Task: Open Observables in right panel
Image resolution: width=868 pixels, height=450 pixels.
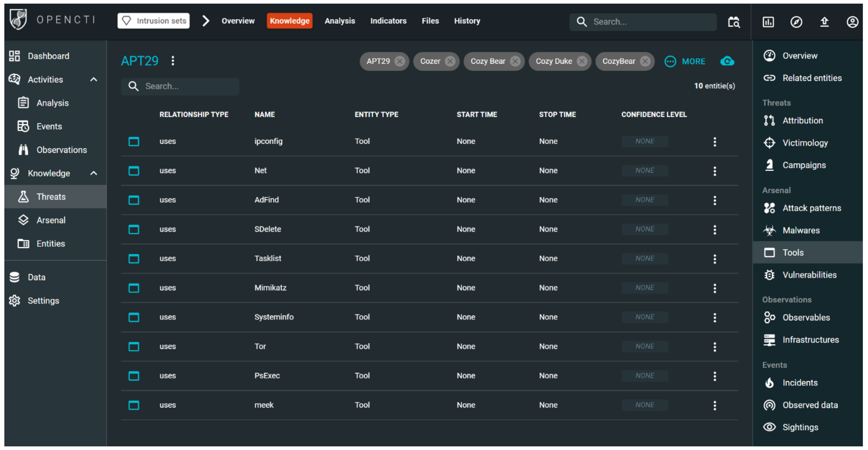Action: [808, 318]
